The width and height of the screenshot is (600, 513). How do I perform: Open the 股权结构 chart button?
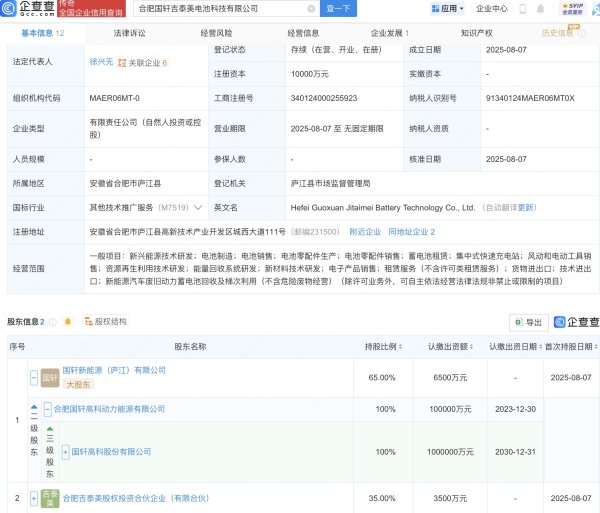(x=105, y=321)
